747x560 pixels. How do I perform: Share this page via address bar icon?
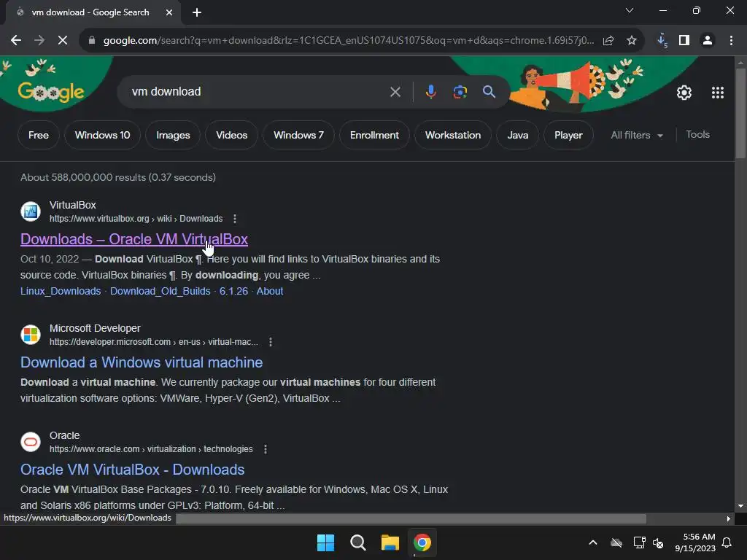pos(608,41)
